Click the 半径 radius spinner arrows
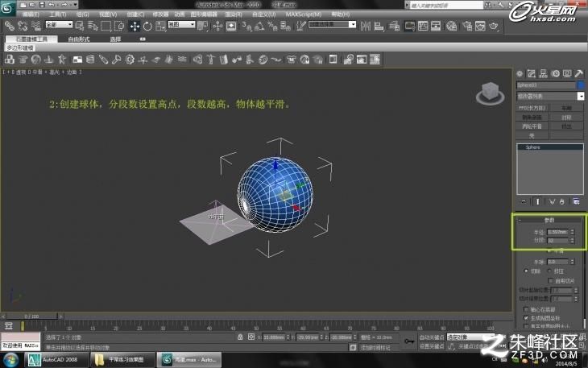The image size is (588, 368). pos(572,232)
